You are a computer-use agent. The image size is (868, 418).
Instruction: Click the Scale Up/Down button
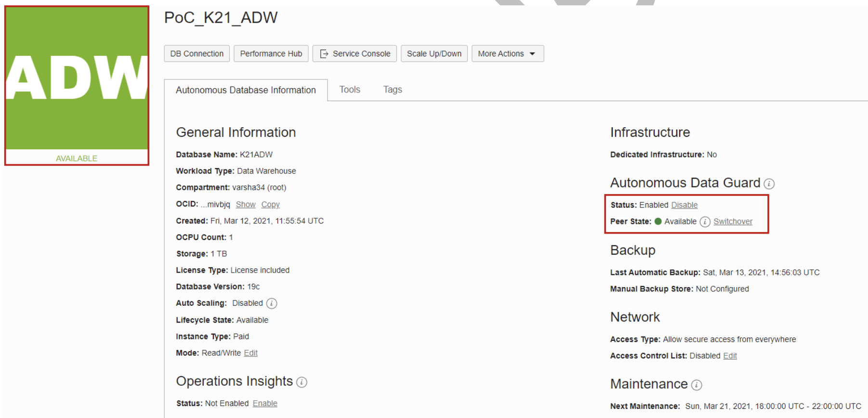coord(434,53)
